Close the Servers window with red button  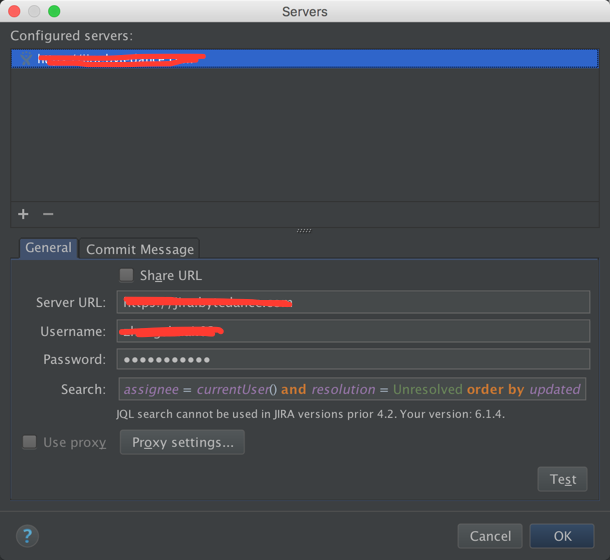tap(15, 11)
